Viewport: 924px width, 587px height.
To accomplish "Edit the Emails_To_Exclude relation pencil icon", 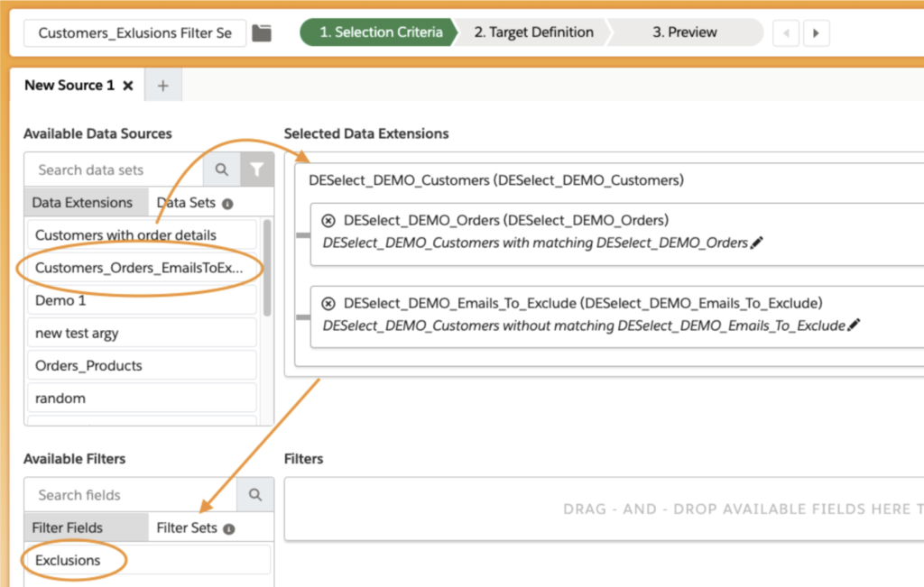I will [854, 326].
